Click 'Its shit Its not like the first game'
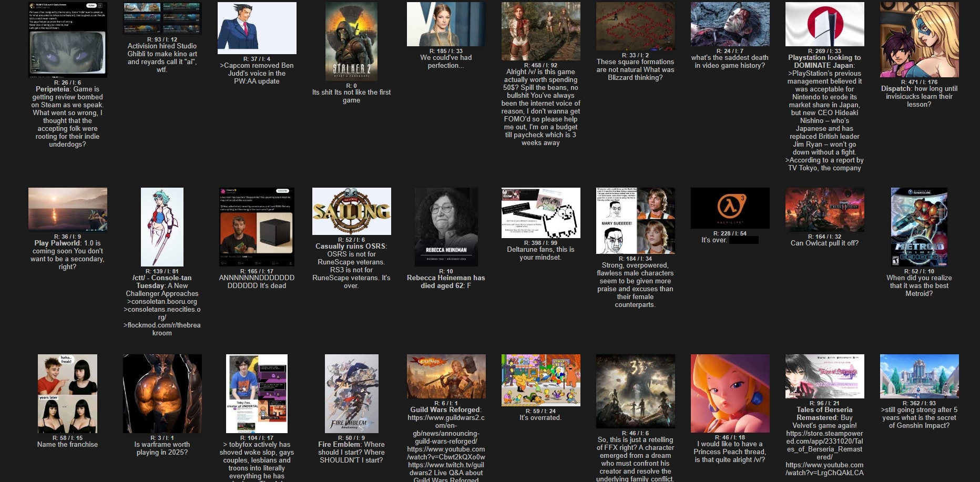The width and height of the screenshot is (980, 482). tap(352, 96)
